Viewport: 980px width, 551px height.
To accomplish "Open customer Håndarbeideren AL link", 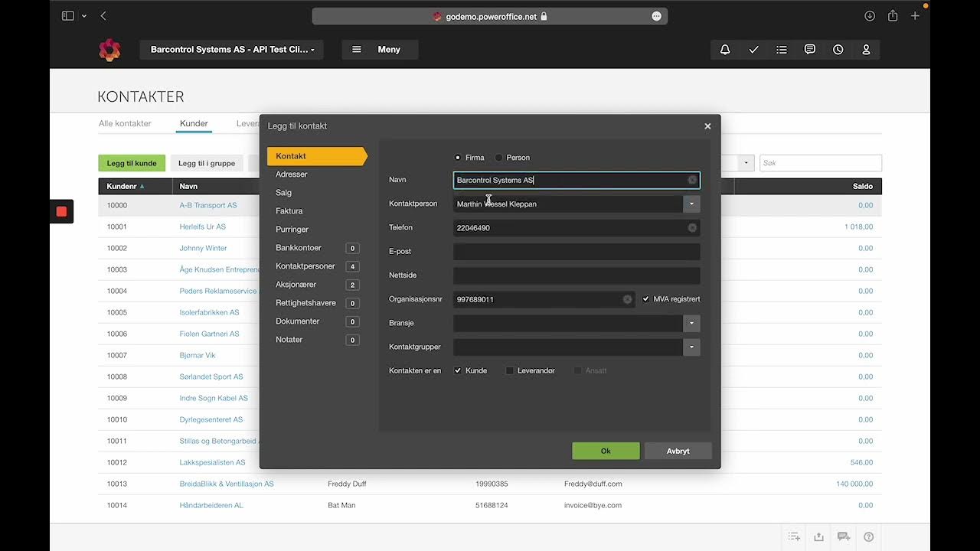I will pos(211,505).
